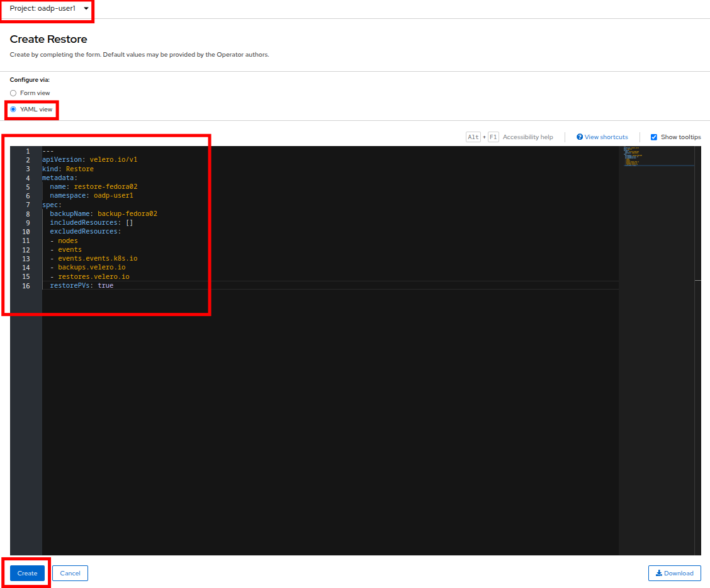This screenshot has height=588, width=710.
Task: Click the Accessibility help text
Action: coord(527,137)
